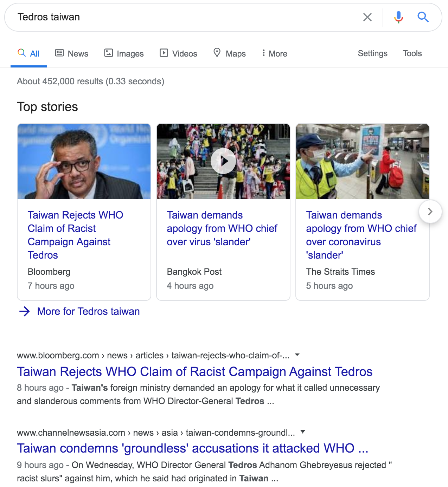Click the arrow icon beside More for Tedros taiwan
The height and width of the screenshot is (487, 448).
click(x=25, y=311)
